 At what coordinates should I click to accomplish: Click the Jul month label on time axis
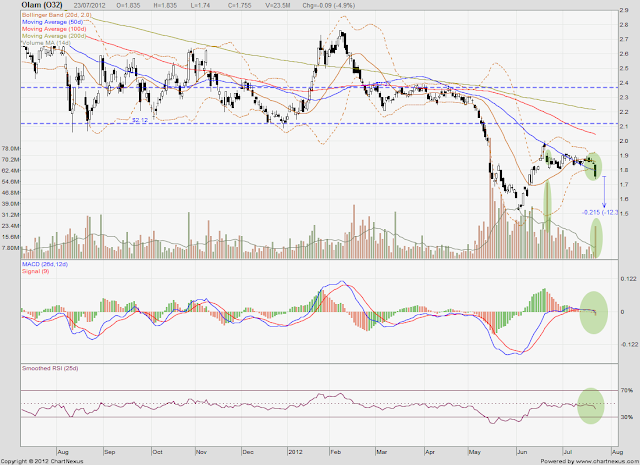pos(567,452)
